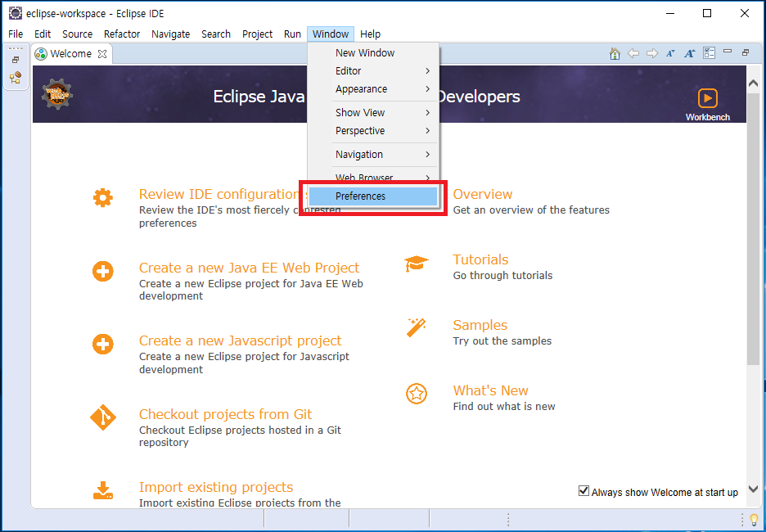
Task: Reduce font size with small A icon
Action: pyautogui.click(x=671, y=53)
